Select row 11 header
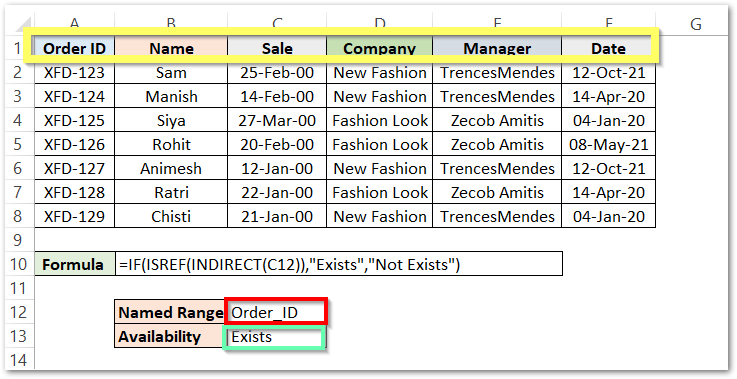 point(18,288)
